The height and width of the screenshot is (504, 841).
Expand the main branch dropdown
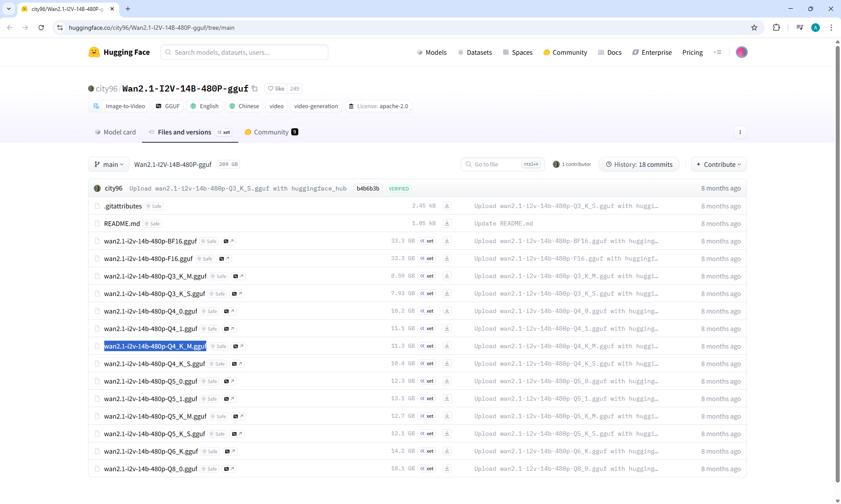click(109, 165)
